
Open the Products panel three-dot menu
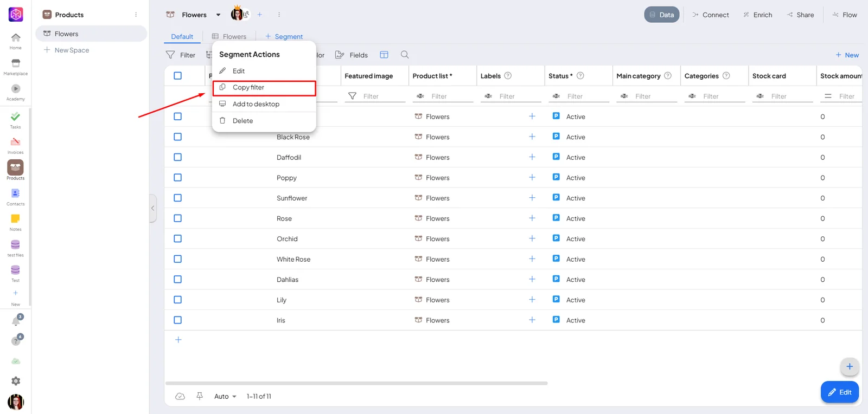point(136,15)
